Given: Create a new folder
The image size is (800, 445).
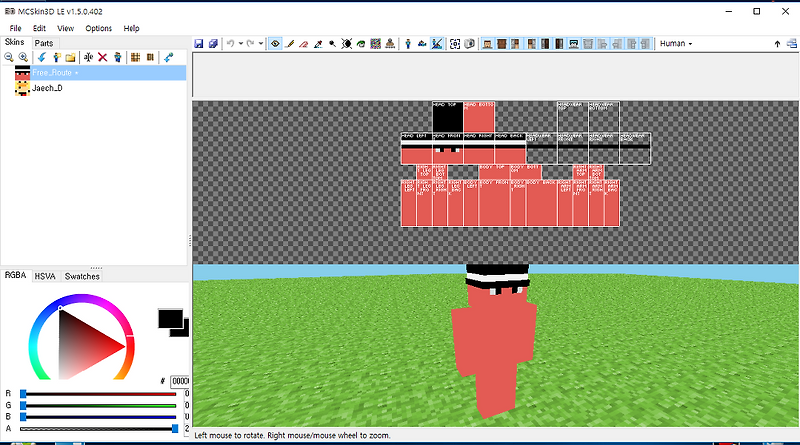Looking at the screenshot, I should point(70,57).
